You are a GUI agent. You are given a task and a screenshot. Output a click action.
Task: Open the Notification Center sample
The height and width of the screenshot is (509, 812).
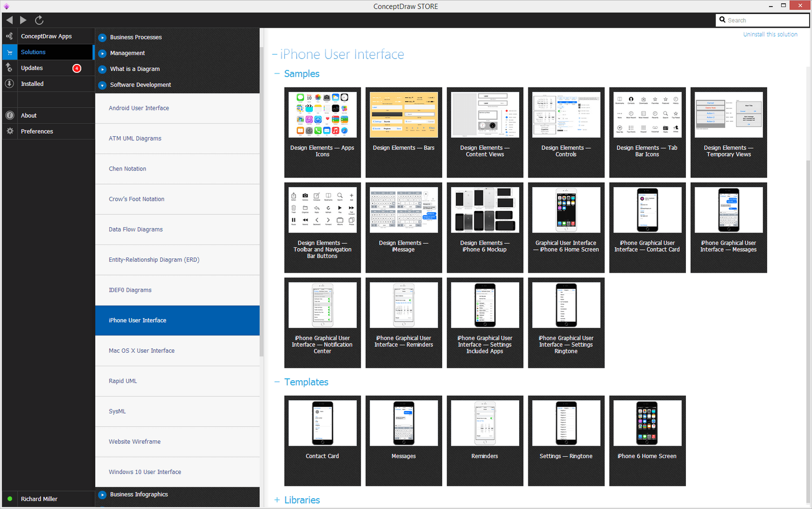322,322
